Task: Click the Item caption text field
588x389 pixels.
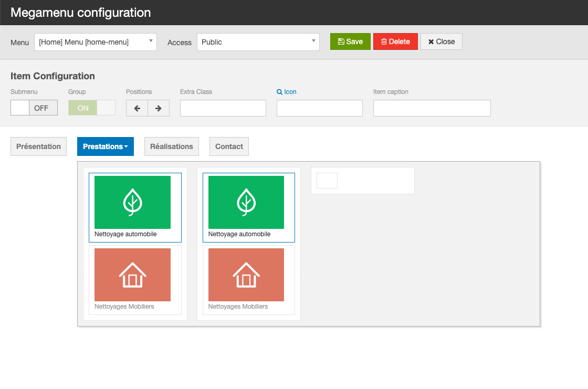Action: tap(432, 108)
